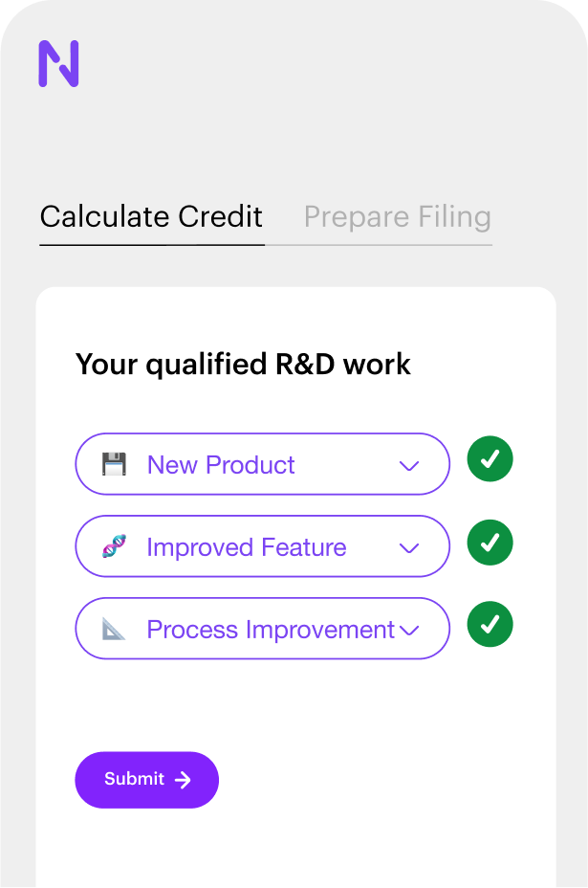Screen dimensions: 588x888
Task: Expand the Improved Feature chevron arrow
Action: click(x=409, y=548)
